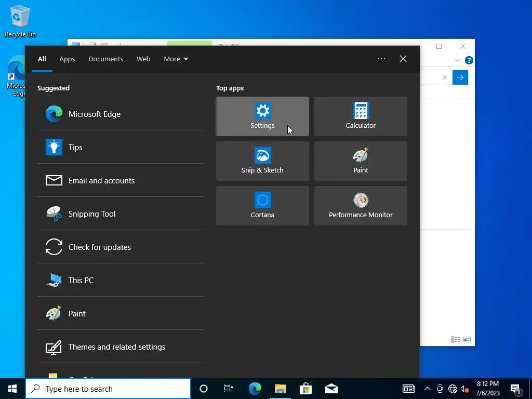Switch to the Apps search tab
Image resolution: width=532 pixels, height=399 pixels.
point(67,59)
